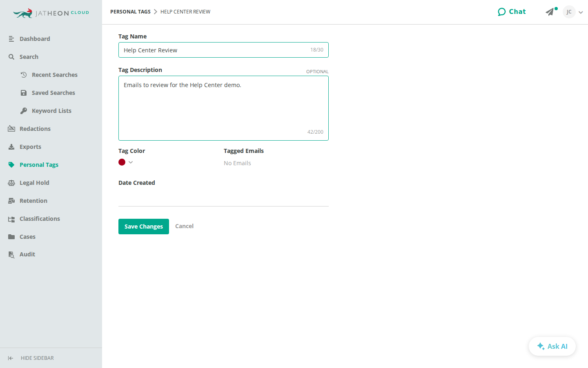
Task: Click the JC user avatar
Action: point(569,12)
